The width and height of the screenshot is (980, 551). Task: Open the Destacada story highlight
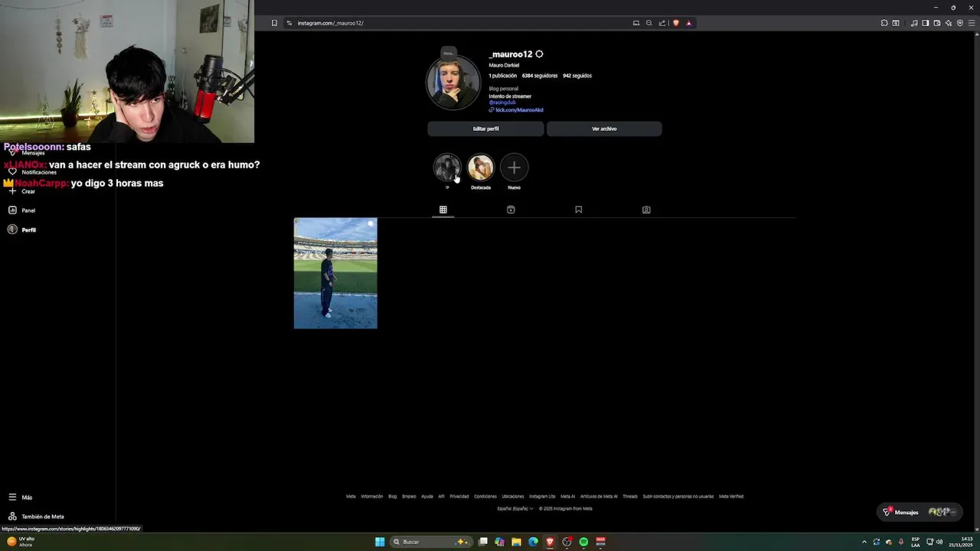click(481, 168)
